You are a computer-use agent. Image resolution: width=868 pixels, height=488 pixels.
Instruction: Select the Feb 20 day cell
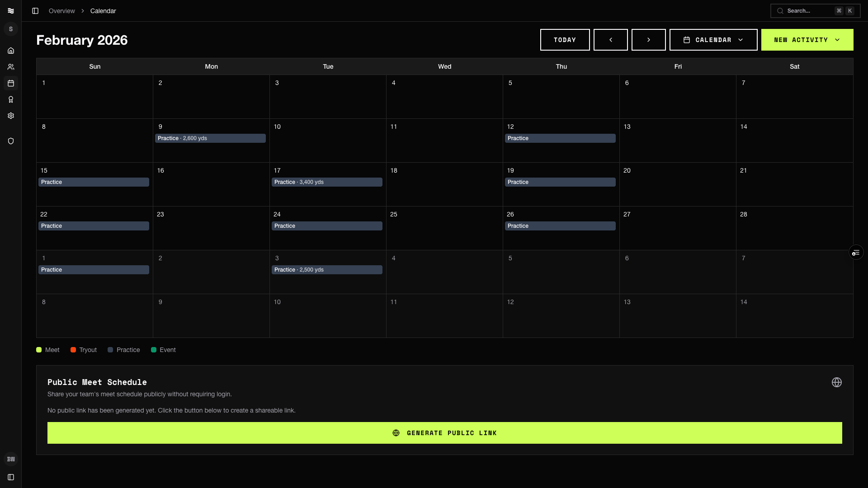(678, 184)
